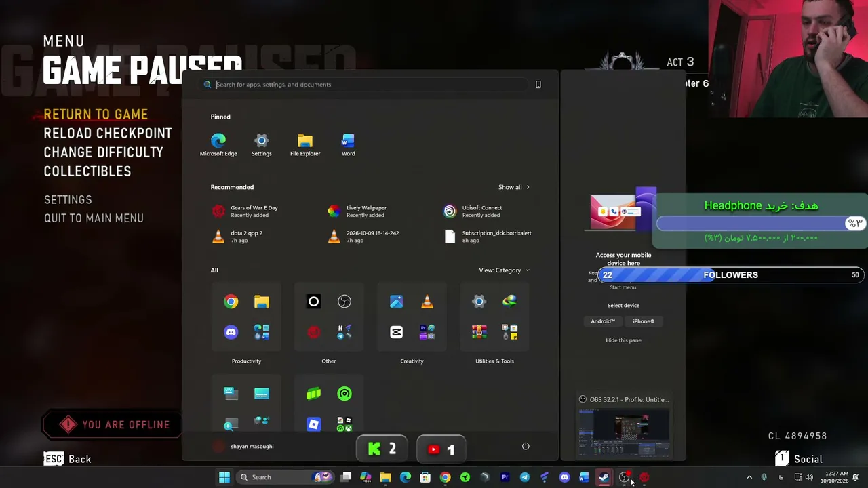Image resolution: width=868 pixels, height=488 pixels.
Task: Open Roblox in the games group
Action: pos(313,424)
